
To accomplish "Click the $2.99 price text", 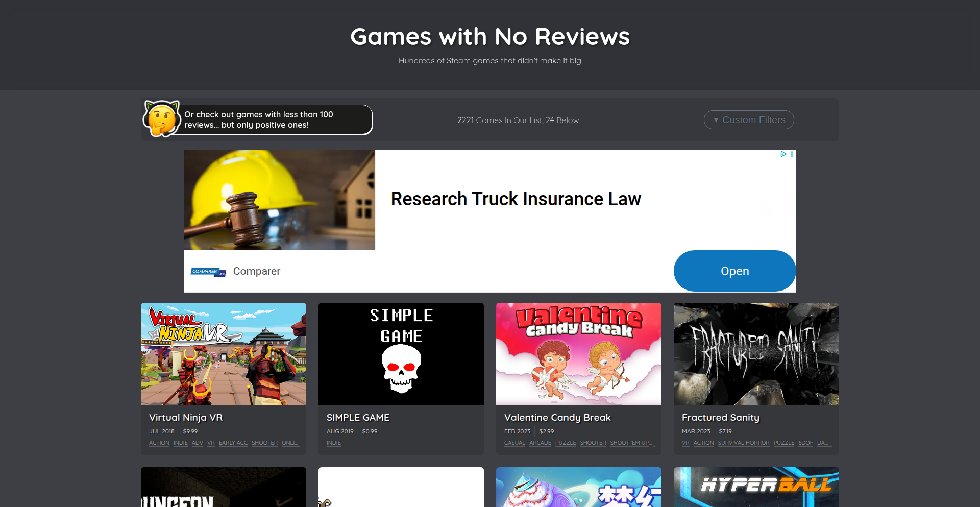I will [547, 431].
